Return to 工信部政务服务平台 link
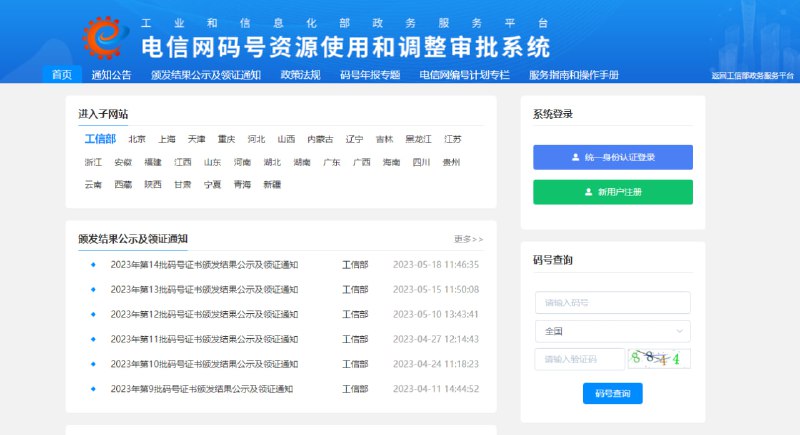 [753, 75]
